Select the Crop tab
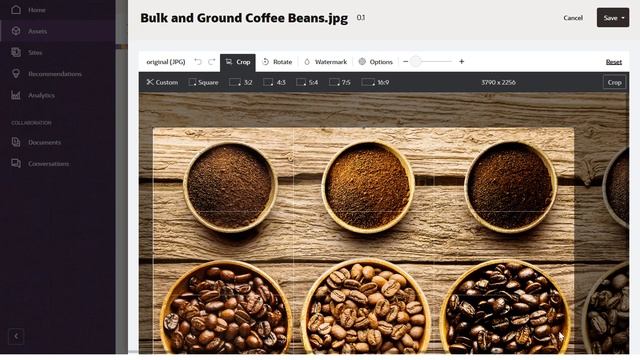 pyautogui.click(x=238, y=62)
